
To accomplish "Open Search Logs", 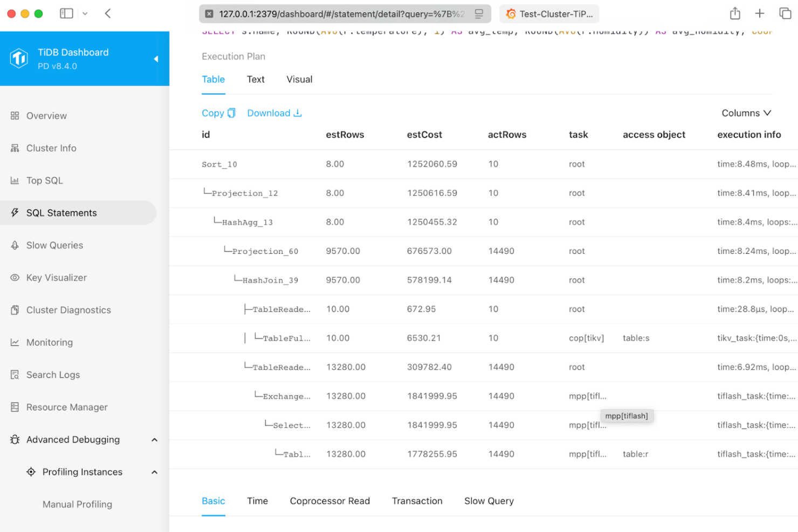I will [52, 374].
